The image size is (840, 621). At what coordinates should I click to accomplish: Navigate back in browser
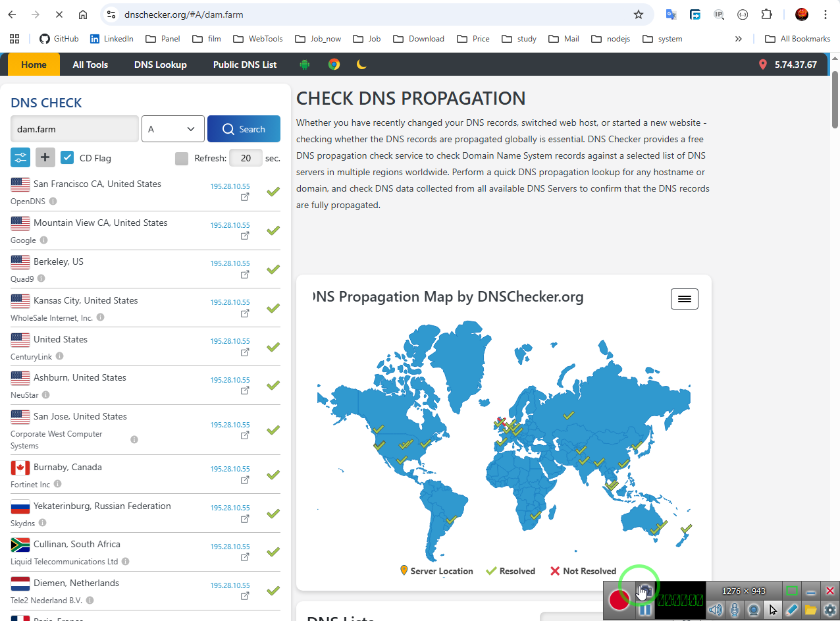point(12,14)
